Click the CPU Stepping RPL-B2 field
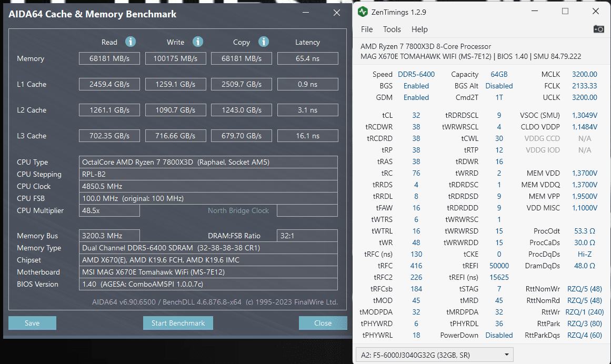This screenshot has width=611, height=364. pos(208,174)
